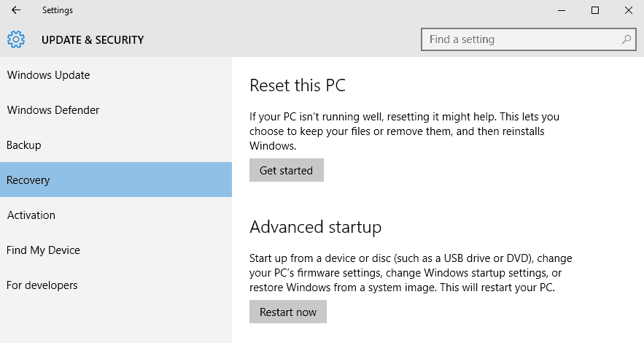Switch to the Backup page
The image size is (644, 343).
click(116, 145)
